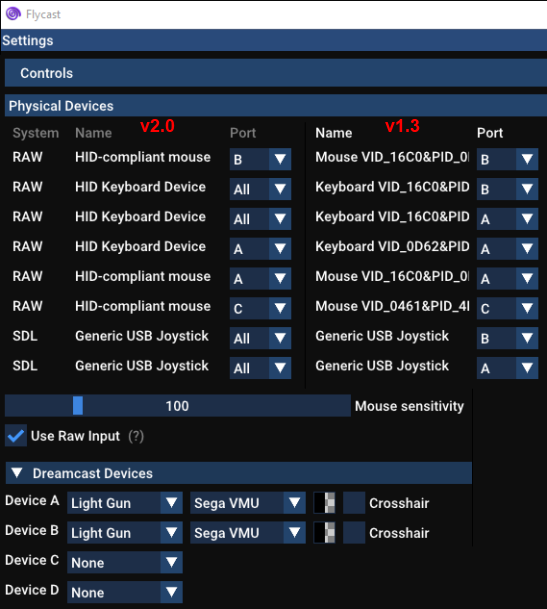This screenshot has height=609, width=547.
Task: Open port dropdown for Keyboard VID_0D62
Action: [507, 248]
